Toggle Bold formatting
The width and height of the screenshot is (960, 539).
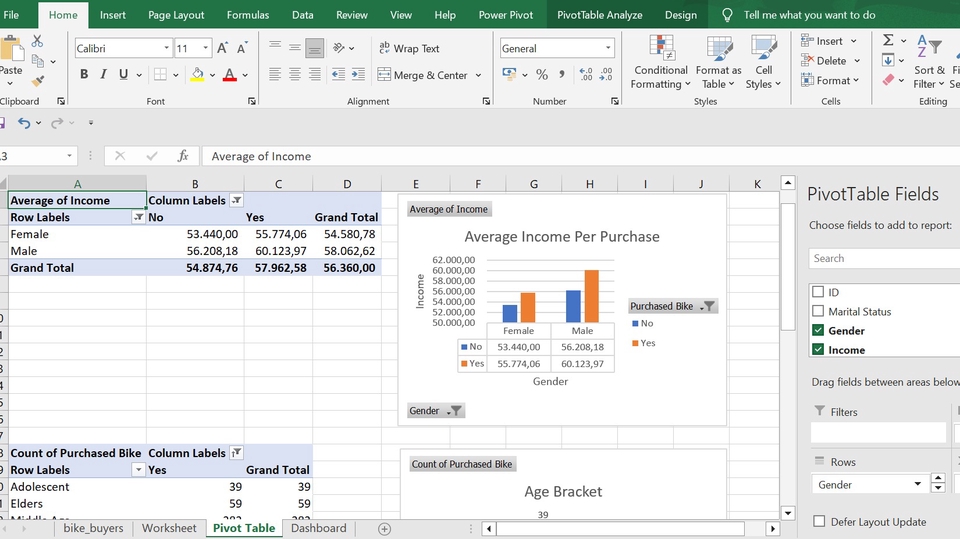pos(84,74)
